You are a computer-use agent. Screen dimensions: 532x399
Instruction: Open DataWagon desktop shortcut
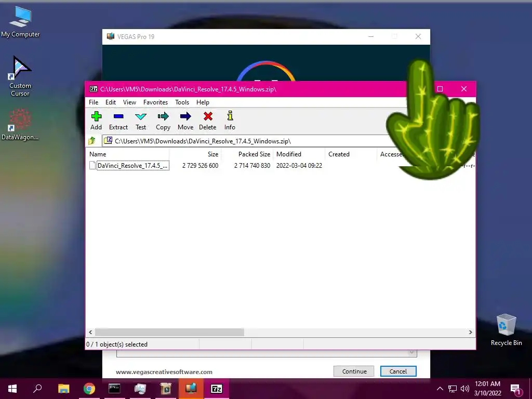20,125
